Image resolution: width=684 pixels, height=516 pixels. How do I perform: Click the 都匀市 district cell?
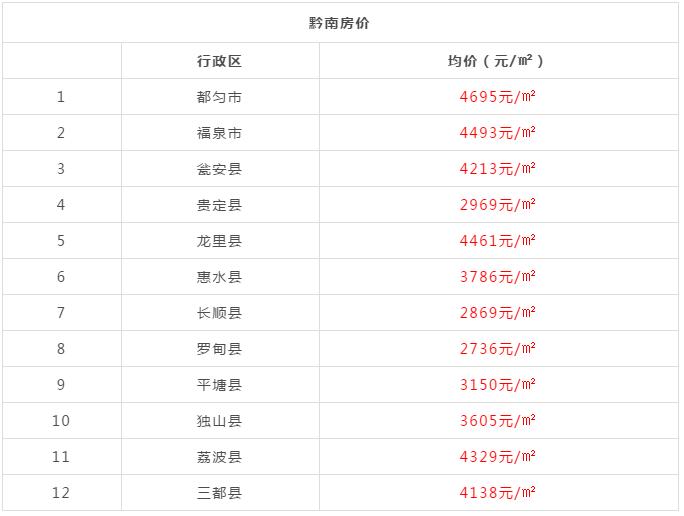pyautogui.click(x=219, y=97)
